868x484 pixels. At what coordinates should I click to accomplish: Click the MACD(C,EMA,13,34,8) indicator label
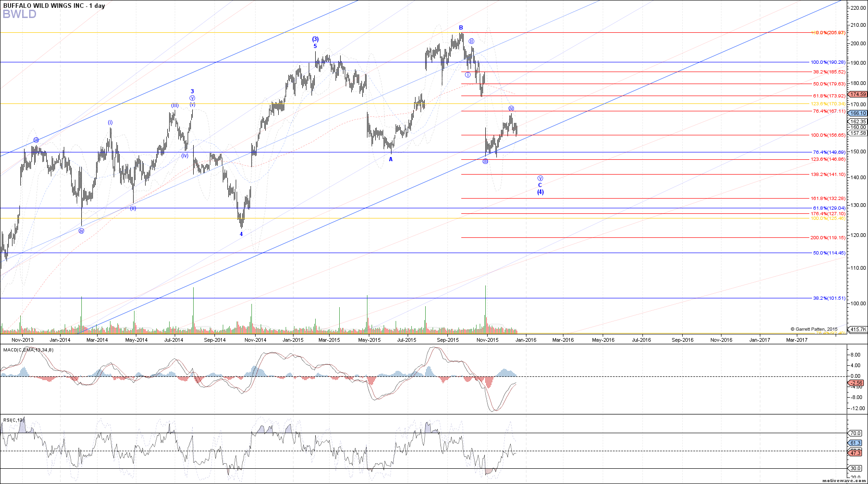tap(28, 350)
